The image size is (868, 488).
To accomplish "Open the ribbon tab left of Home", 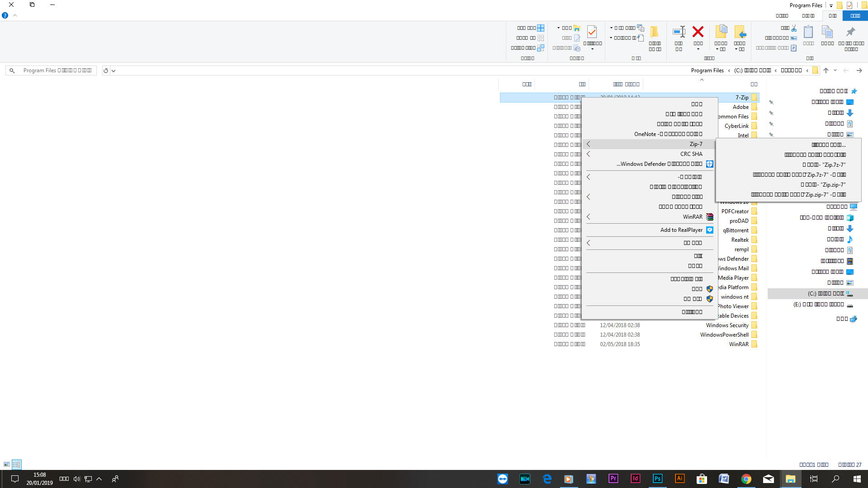I will click(x=807, y=15).
